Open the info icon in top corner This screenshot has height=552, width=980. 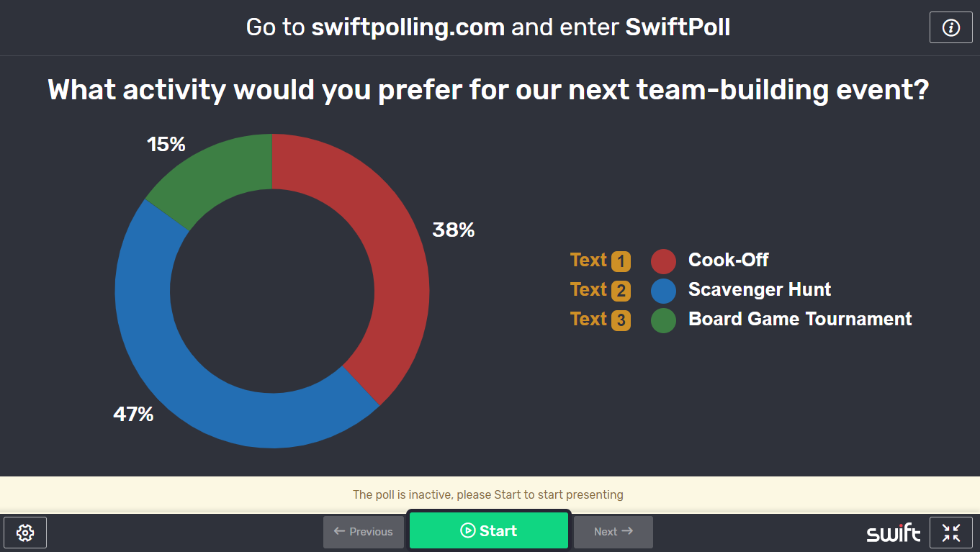coord(950,27)
